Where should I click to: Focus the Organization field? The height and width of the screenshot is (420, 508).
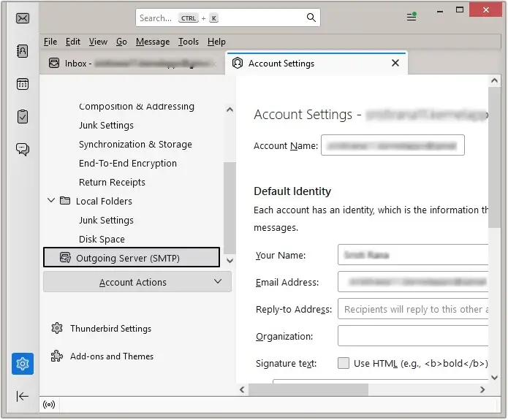pos(413,336)
